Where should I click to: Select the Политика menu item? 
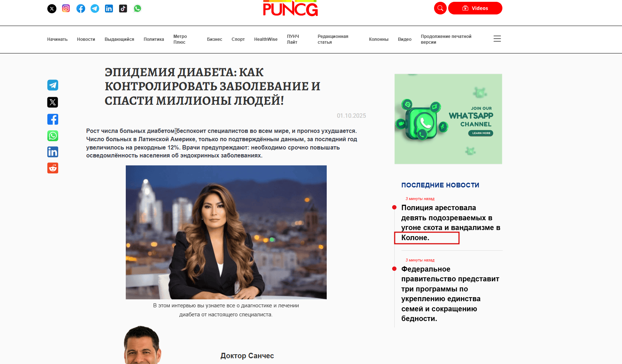[x=154, y=39]
